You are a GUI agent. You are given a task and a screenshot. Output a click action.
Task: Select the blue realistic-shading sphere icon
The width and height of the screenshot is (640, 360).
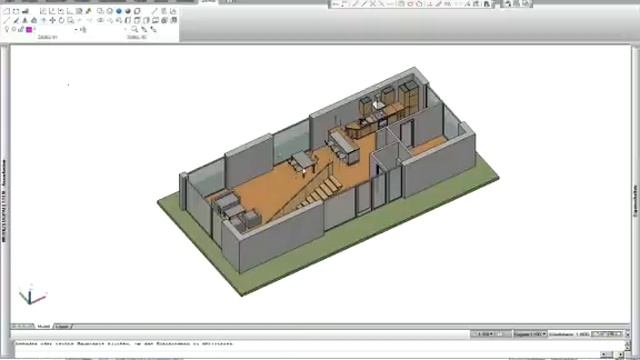pyautogui.click(x=119, y=11)
